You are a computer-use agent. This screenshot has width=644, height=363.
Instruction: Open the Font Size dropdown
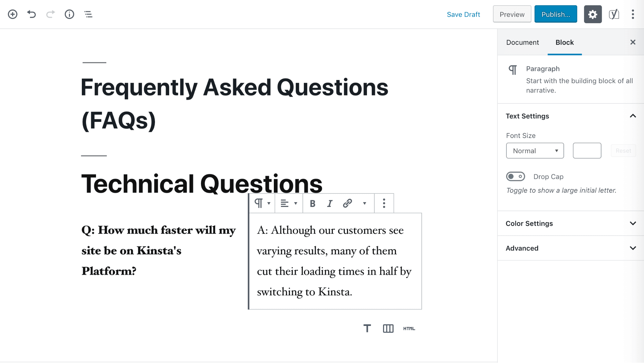tap(535, 151)
